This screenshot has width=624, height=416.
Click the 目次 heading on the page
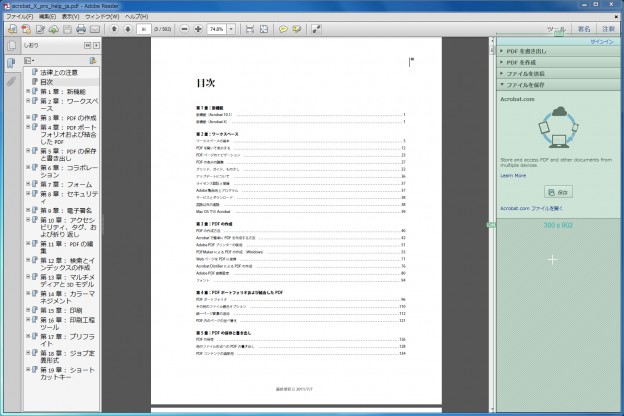[x=206, y=83]
